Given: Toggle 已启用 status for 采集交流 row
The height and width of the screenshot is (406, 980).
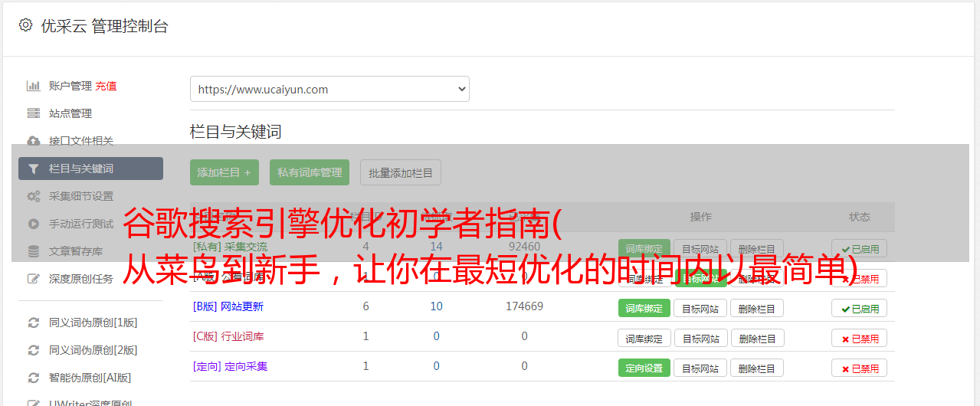Looking at the screenshot, I should (x=860, y=249).
